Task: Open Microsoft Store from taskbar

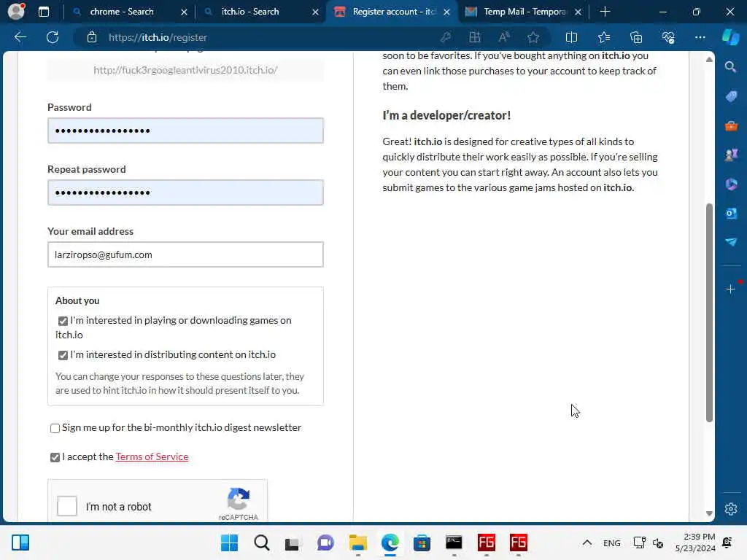Action: [x=422, y=542]
